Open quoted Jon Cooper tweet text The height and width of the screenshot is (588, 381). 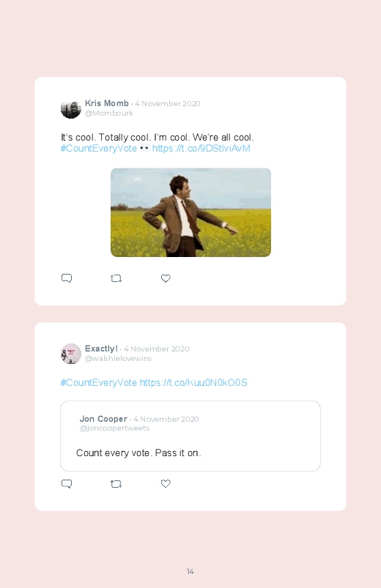[x=138, y=453]
